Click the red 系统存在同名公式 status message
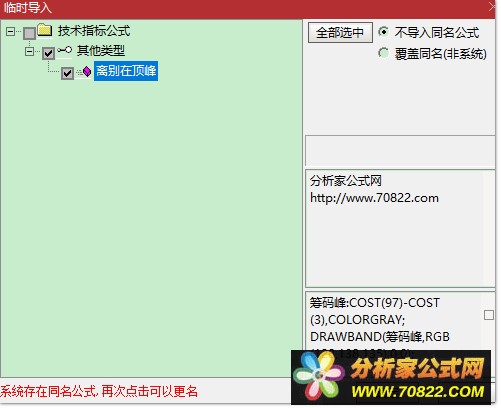The height and width of the screenshot is (408, 501). coord(99,391)
